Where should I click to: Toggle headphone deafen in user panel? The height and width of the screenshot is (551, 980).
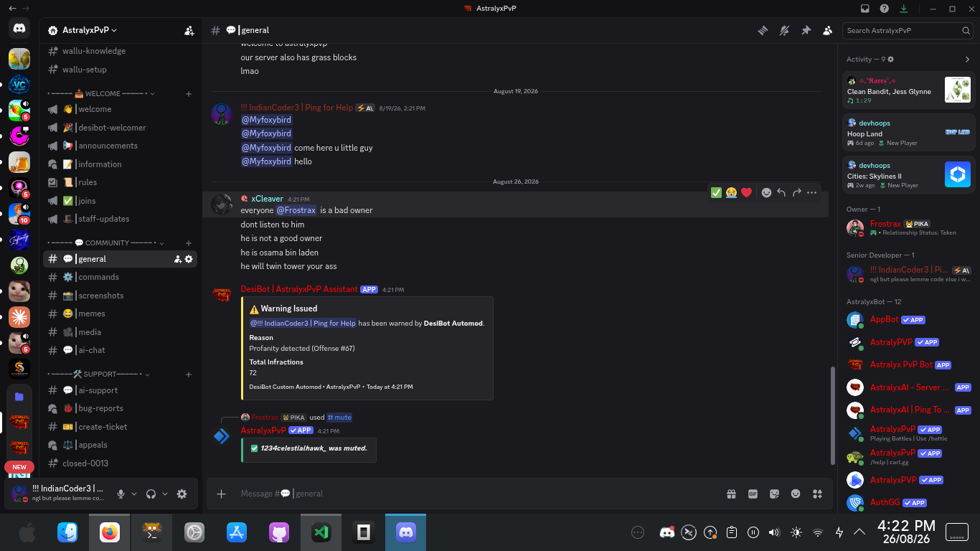pyautogui.click(x=151, y=494)
